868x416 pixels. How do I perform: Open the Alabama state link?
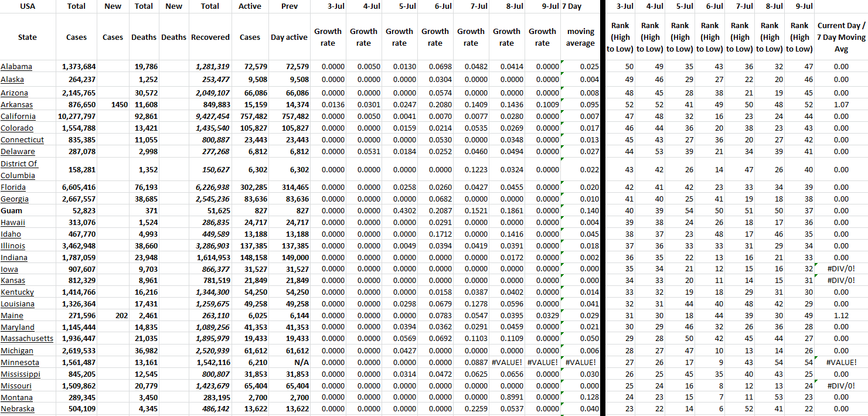[16, 67]
